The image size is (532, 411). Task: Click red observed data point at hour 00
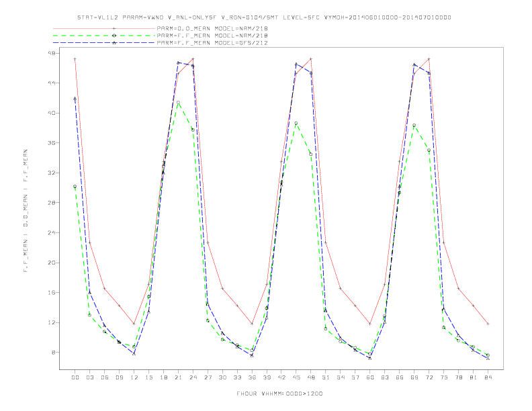[x=75, y=59]
